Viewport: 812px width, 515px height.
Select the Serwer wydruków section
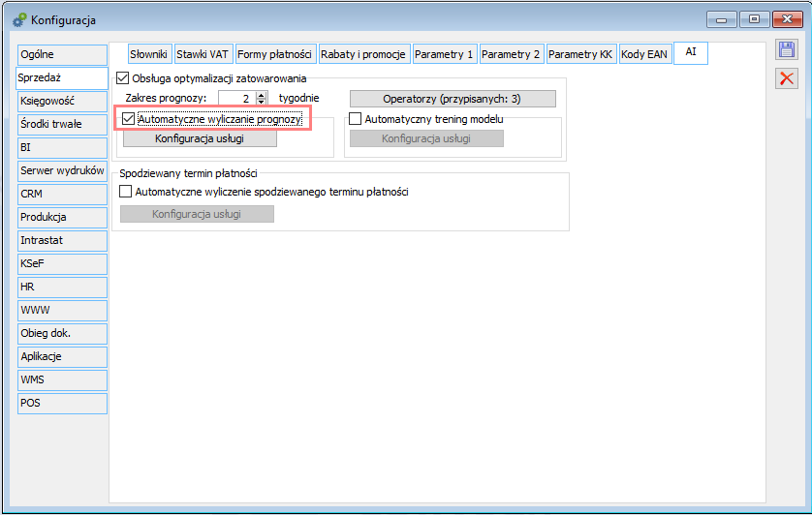62,171
